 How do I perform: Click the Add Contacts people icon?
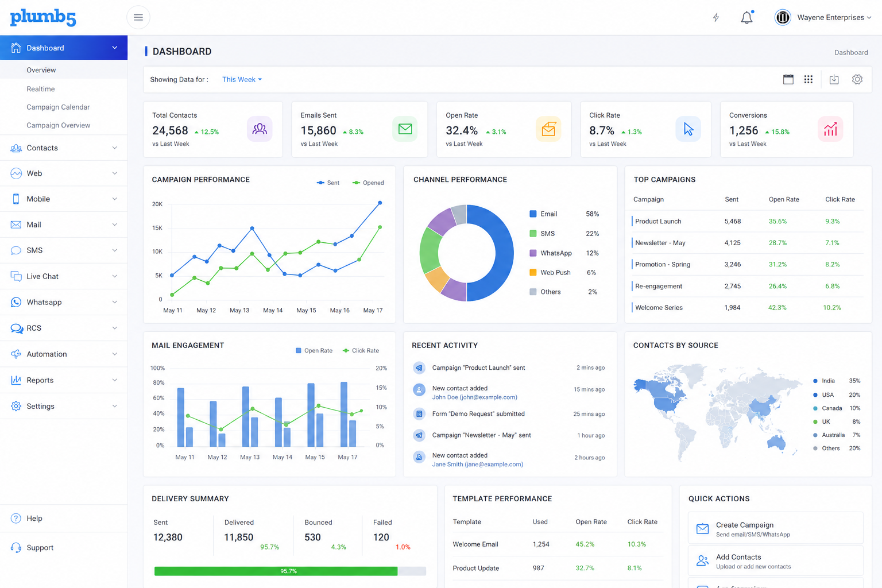point(702,561)
